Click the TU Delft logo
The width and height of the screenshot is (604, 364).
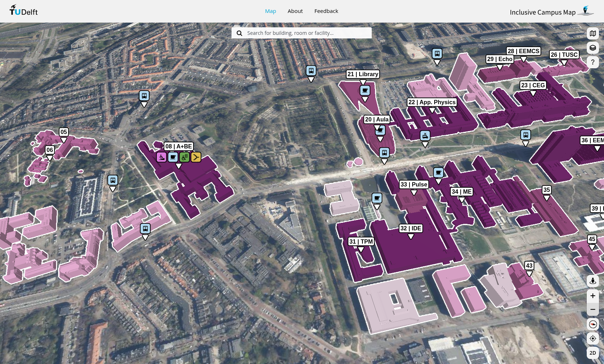[24, 11]
